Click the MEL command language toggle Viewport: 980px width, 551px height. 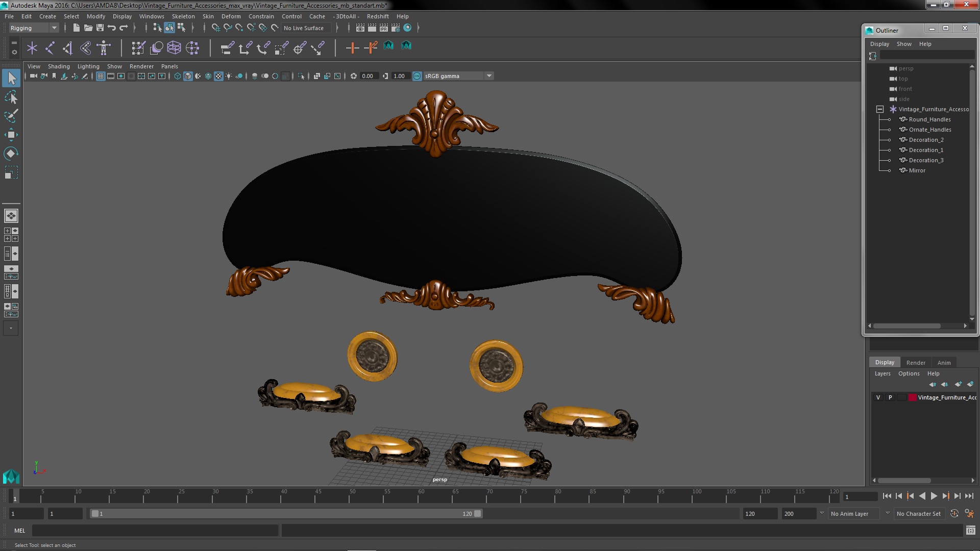pos(19,531)
